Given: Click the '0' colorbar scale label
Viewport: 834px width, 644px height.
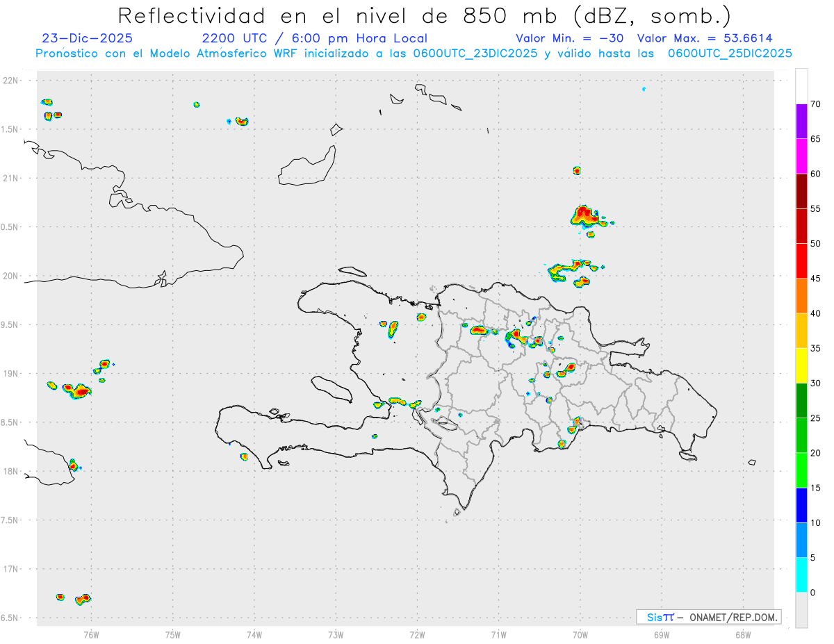Looking at the screenshot, I should tap(813, 593).
